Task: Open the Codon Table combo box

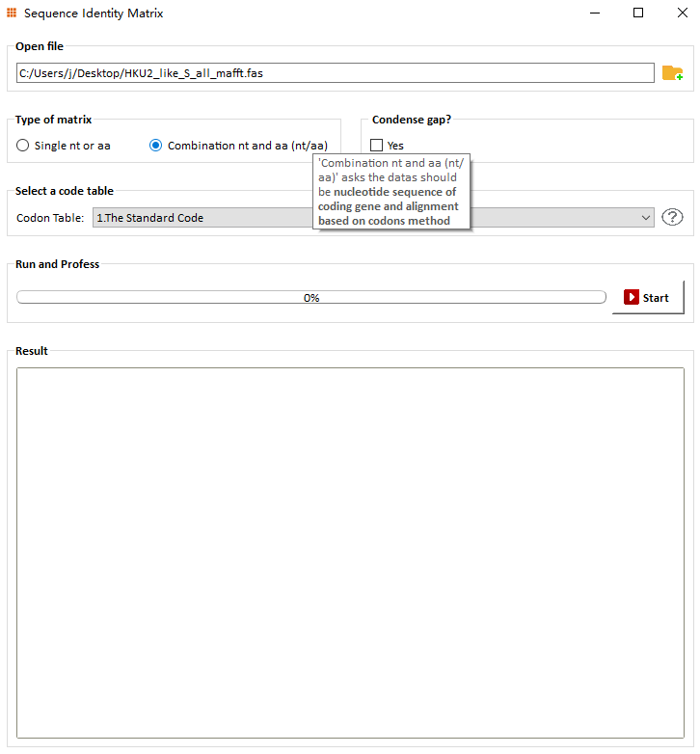Action: pos(373,217)
